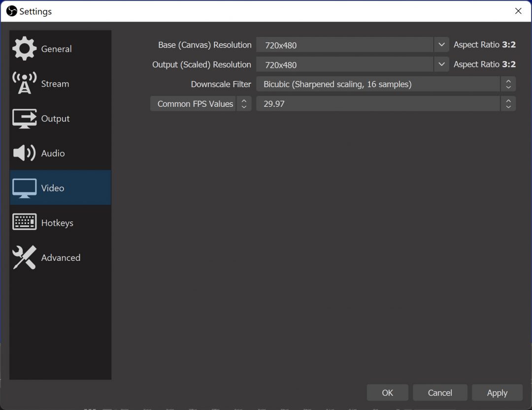
Task: Click the General gear icon
Action: click(x=25, y=49)
